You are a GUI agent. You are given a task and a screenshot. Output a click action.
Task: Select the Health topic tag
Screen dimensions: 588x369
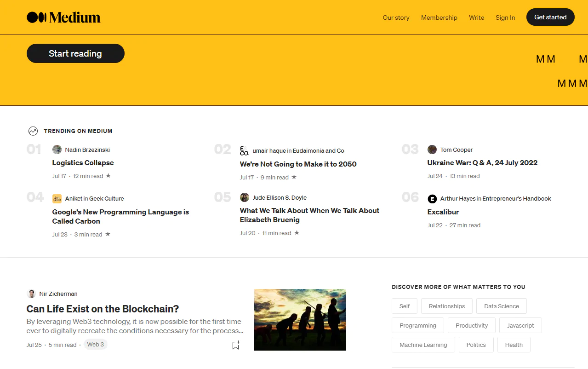514,345
